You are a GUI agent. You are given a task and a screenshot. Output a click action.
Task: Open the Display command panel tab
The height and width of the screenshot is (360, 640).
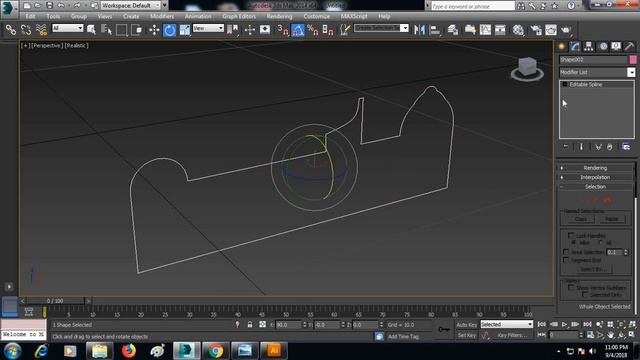coord(616,47)
